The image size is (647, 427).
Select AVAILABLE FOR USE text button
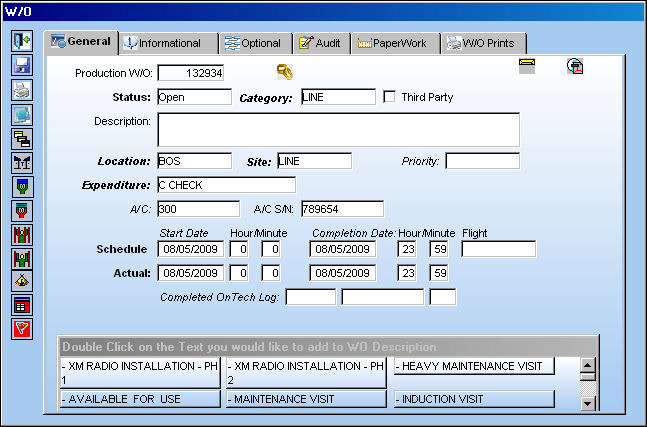pyautogui.click(x=140, y=399)
